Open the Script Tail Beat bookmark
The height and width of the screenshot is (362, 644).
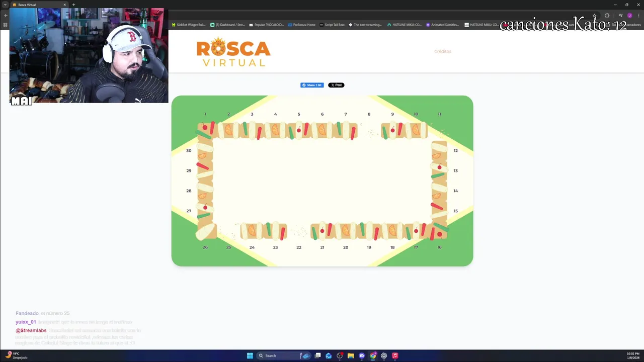point(332,25)
